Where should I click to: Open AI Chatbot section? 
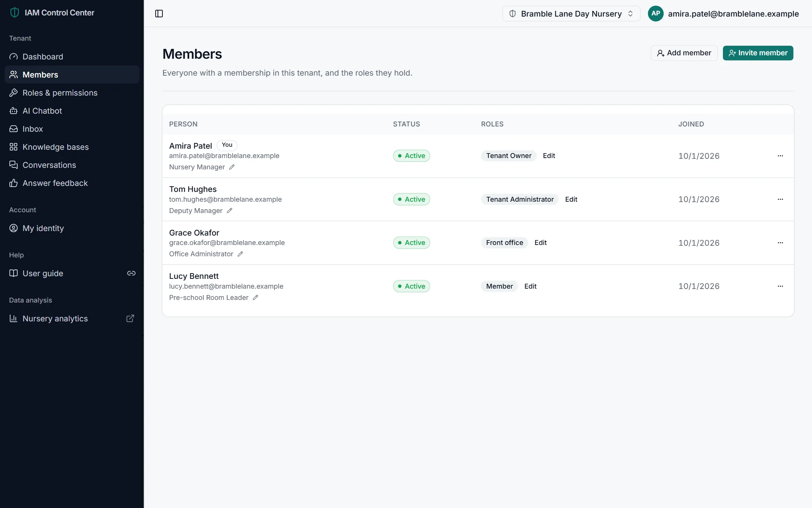pyautogui.click(x=72, y=111)
